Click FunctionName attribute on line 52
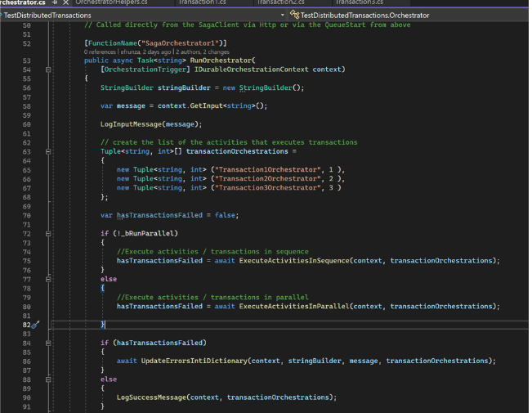Image resolution: width=532 pixels, height=413 pixels. [x=112, y=43]
